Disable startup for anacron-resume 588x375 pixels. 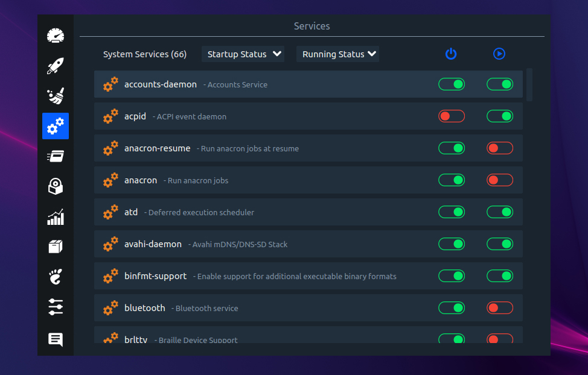coord(452,148)
